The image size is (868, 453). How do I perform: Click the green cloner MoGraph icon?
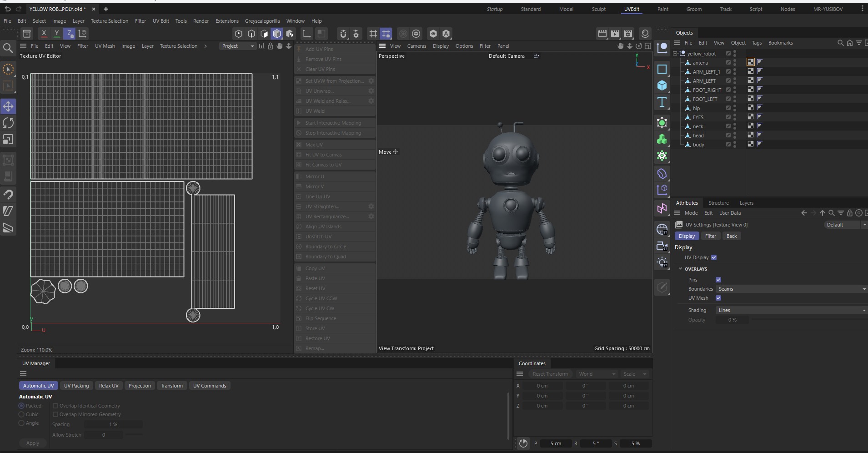(x=662, y=139)
